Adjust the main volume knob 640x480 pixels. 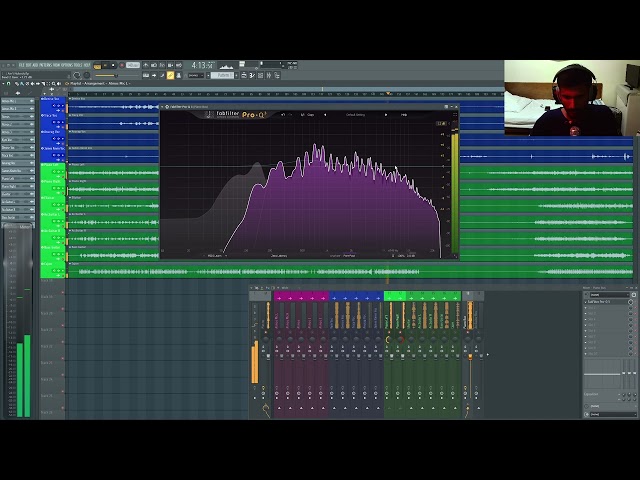(77, 76)
